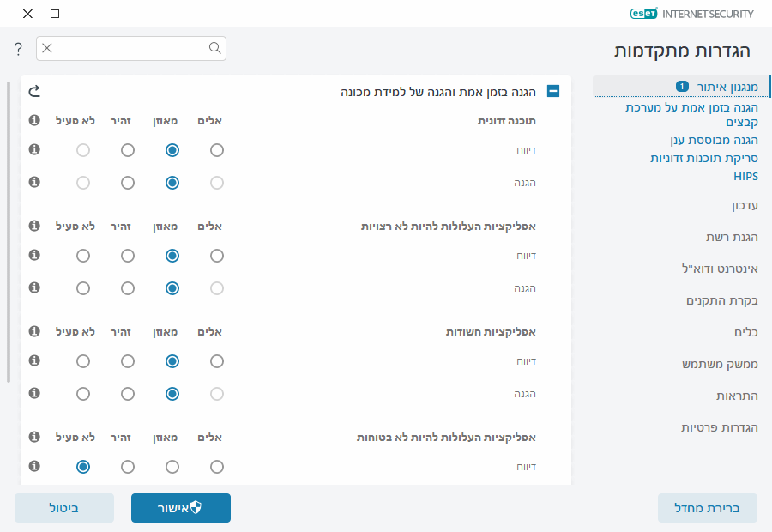The width and height of the screenshot is (772, 532).
Task: Collapse the הגנה בזמן אמת section
Action: 553,89
